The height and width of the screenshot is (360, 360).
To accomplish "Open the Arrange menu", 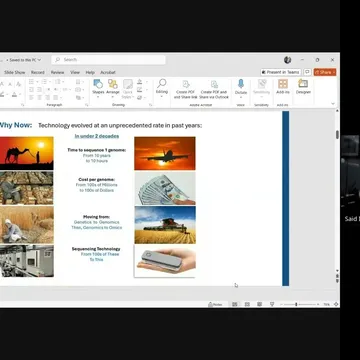I will coord(113,87).
